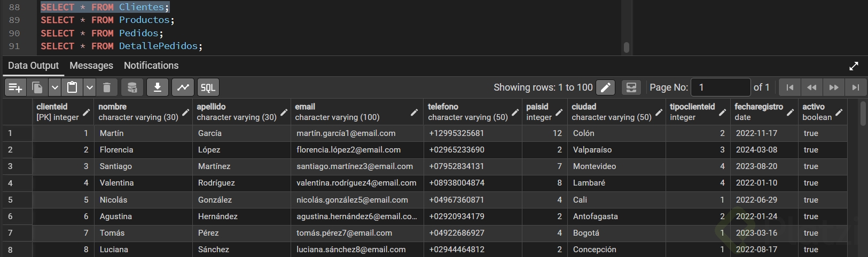Select the Data Output tab
The width and height of the screenshot is (868, 257).
(33, 66)
